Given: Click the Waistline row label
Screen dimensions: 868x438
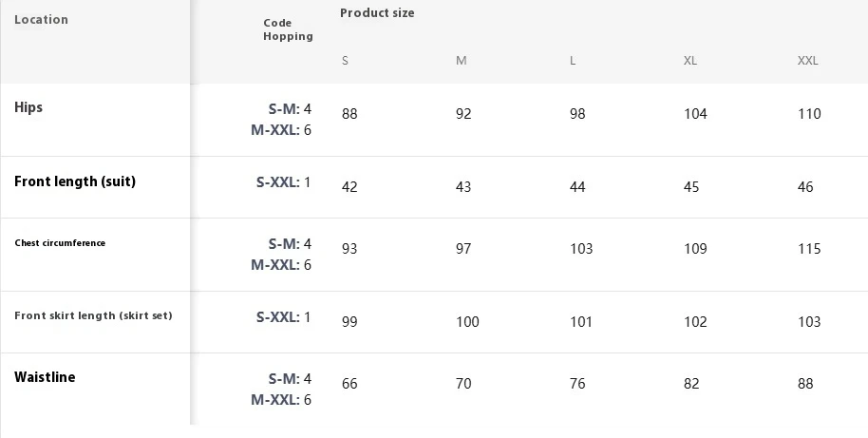Looking at the screenshot, I should click(x=45, y=377).
